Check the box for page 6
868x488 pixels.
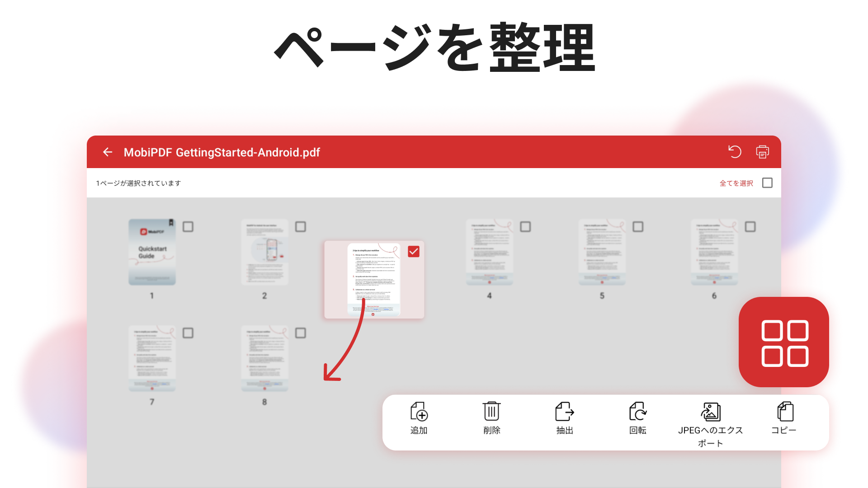pos(750,227)
